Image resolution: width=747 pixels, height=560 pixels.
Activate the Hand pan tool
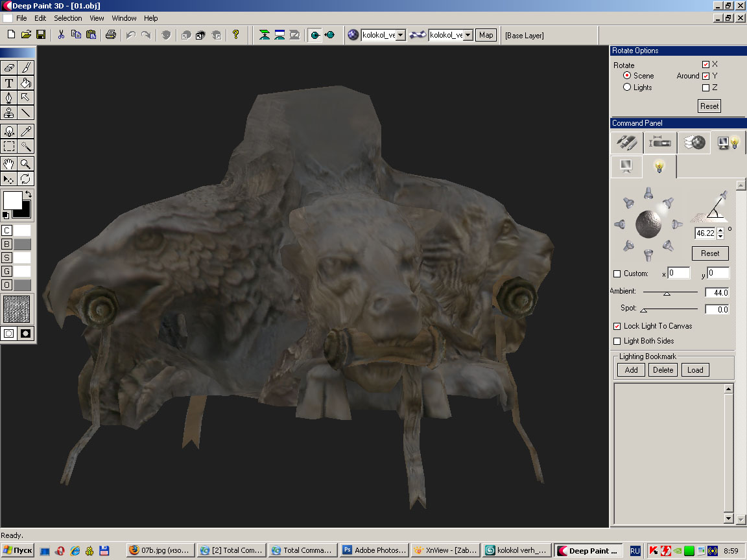[9, 163]
